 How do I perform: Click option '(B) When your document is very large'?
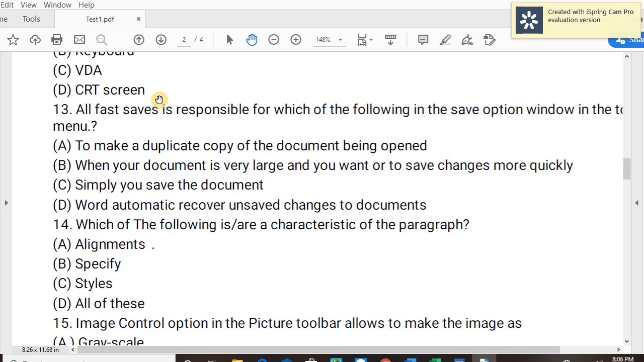(x=313, y=165)
